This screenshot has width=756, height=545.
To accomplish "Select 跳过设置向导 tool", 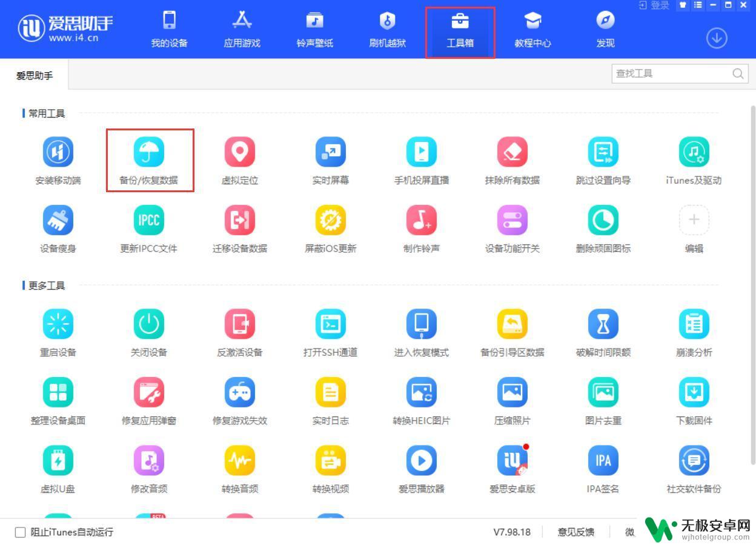I will click(x=603, y=152).
